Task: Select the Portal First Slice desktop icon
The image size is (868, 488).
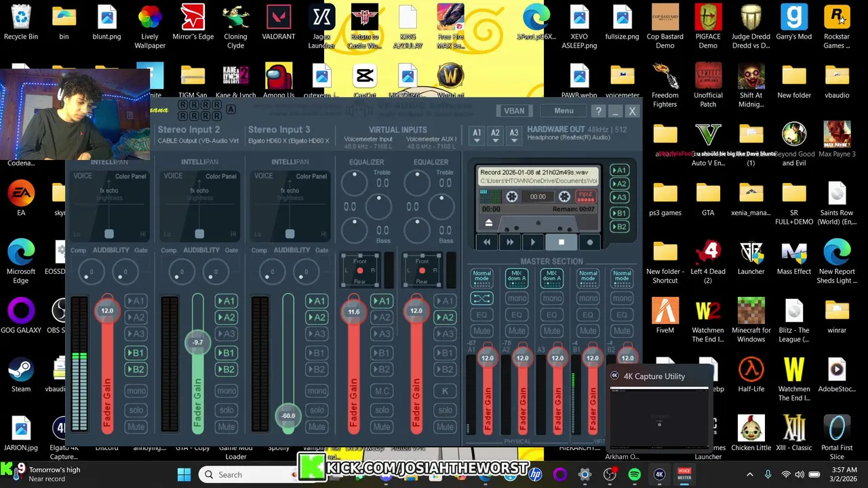Action: pyautogui.click(x=837, y=439)
